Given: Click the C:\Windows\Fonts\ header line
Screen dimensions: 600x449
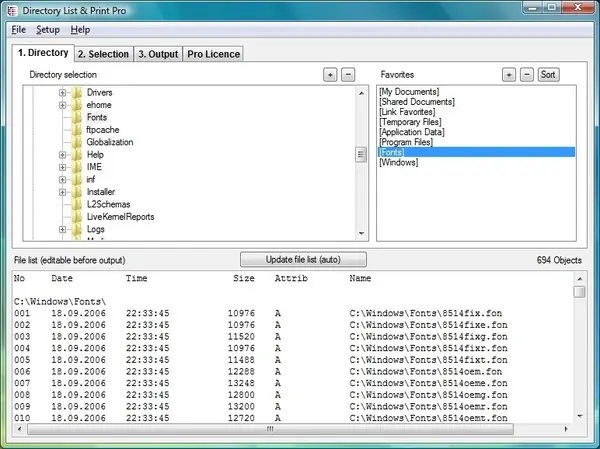Looking at the screenshot, I should (x=60, y=302).
